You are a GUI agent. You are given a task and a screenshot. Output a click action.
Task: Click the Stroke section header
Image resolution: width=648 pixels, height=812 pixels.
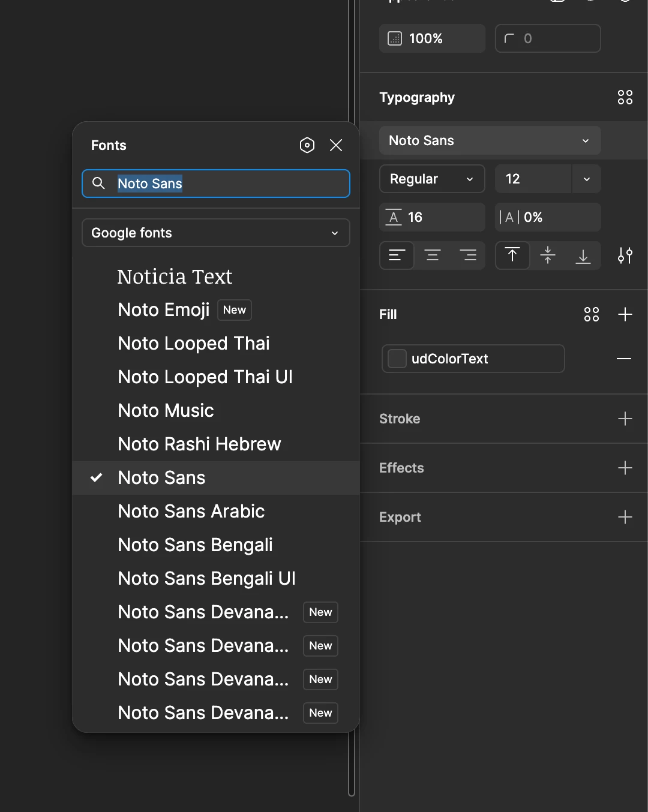(400, 419)
